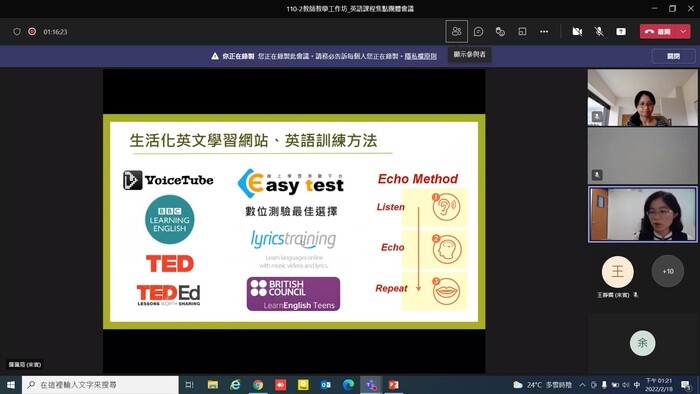Screen dimensions: 700x394
Task: Select the top participant video thumbnail
Action: (642, 98)
